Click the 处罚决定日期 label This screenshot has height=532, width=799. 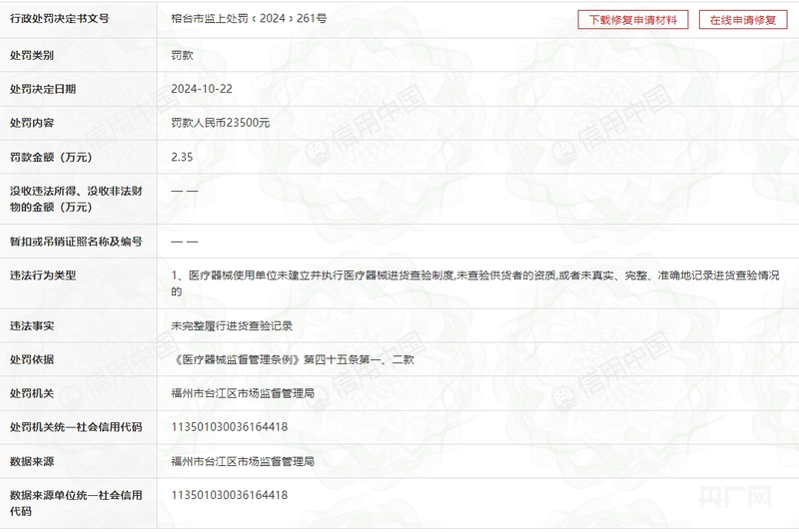[43, 89]
